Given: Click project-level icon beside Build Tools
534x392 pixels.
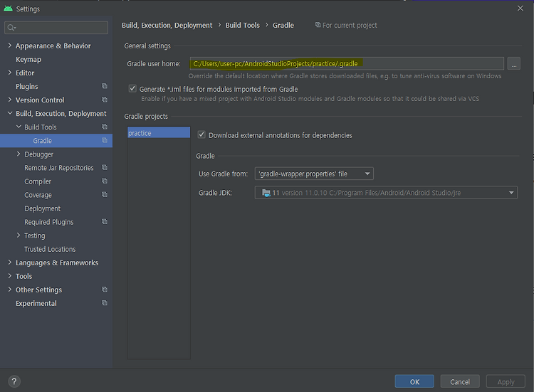Looking at the screenshot, I should 105,127.
